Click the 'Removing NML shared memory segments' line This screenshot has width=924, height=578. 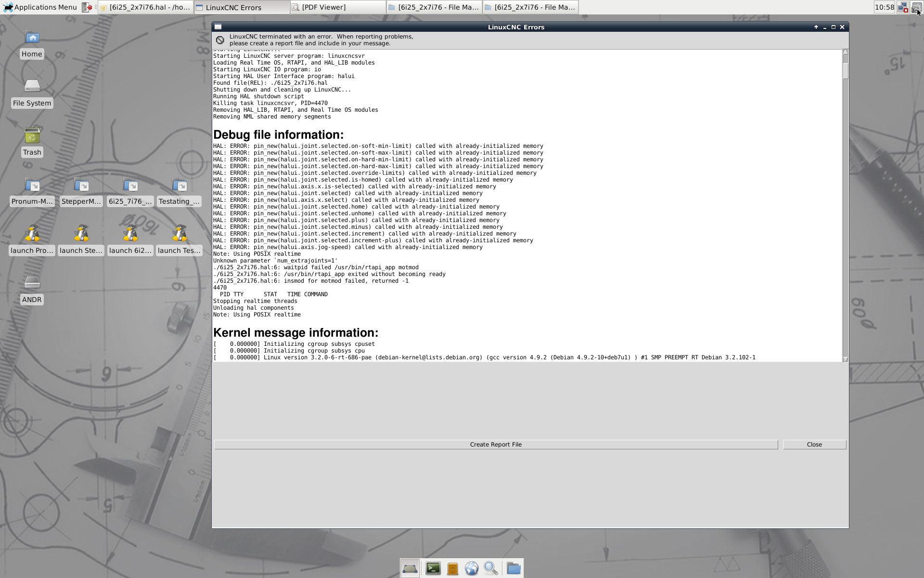pos(272,117)
